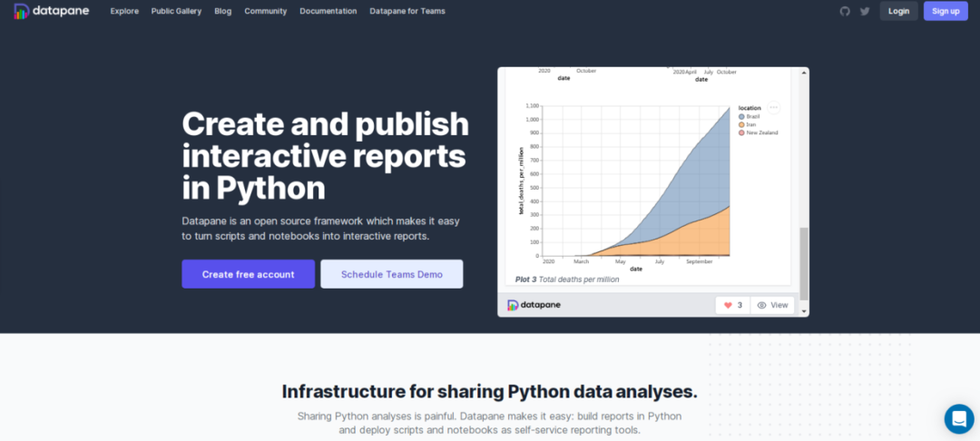
Task: Click the datapane logo in report footer
Action: (x=534, y=305)
